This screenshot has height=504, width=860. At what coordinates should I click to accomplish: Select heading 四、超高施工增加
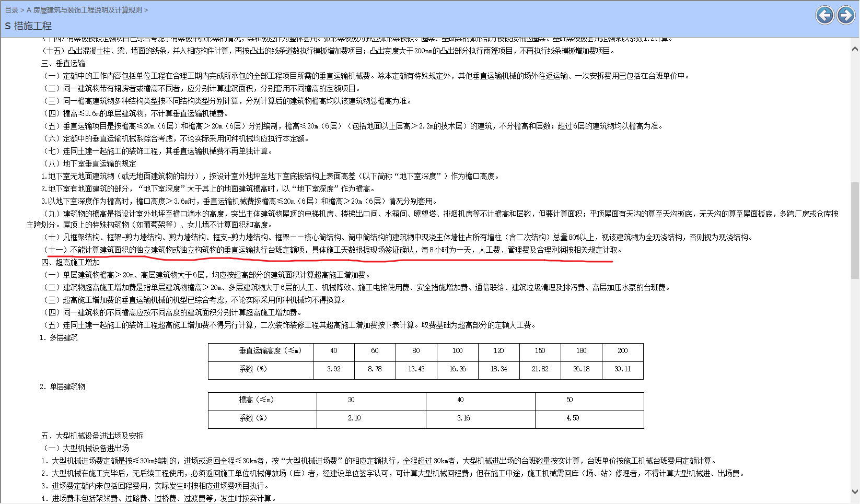coord(71,262)
